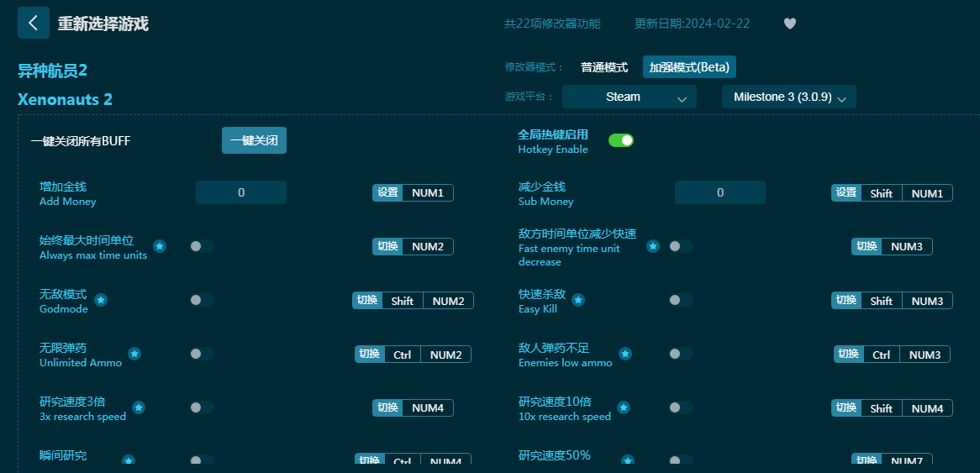Open the Steam platform dropdown
The height and width of the screenshot is (473, 980).
point(629,97)
